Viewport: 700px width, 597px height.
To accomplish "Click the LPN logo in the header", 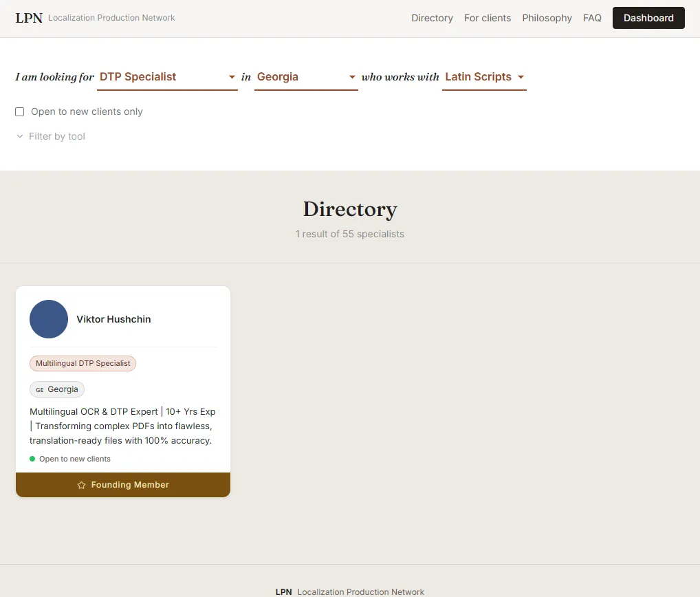I will point(29,18).
